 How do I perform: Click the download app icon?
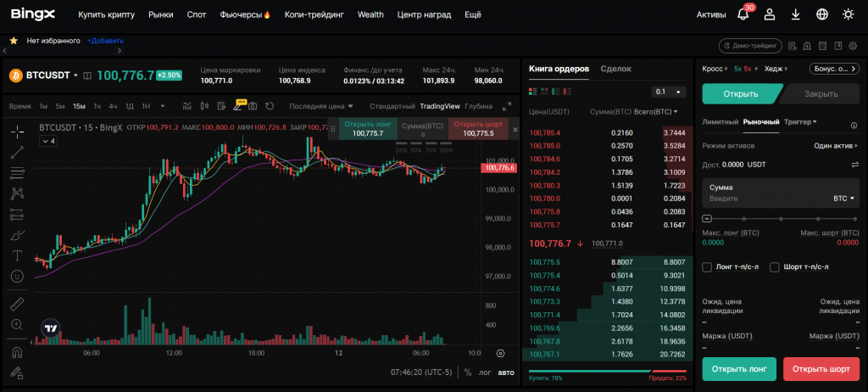coord(795,14)
